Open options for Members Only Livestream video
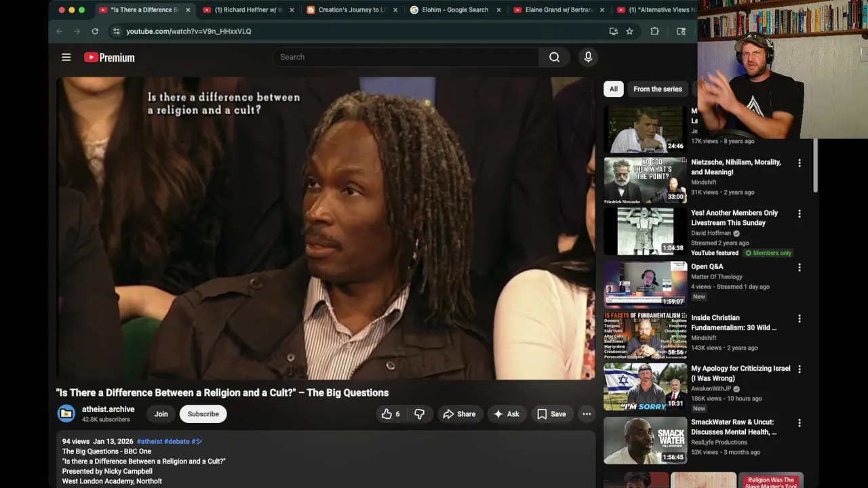 click(799, 213)
